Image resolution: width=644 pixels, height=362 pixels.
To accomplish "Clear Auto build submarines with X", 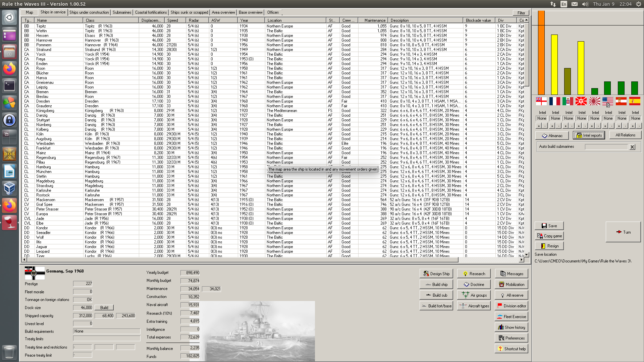I will (632, 147).
